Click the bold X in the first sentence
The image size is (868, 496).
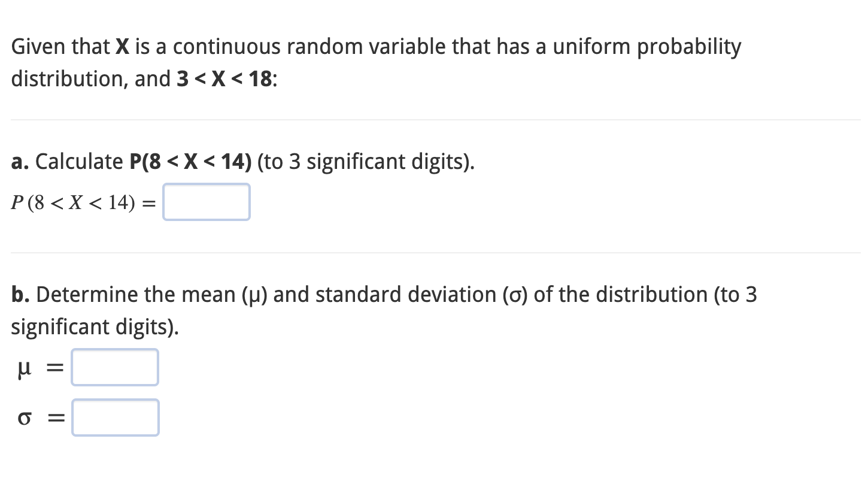122,47
